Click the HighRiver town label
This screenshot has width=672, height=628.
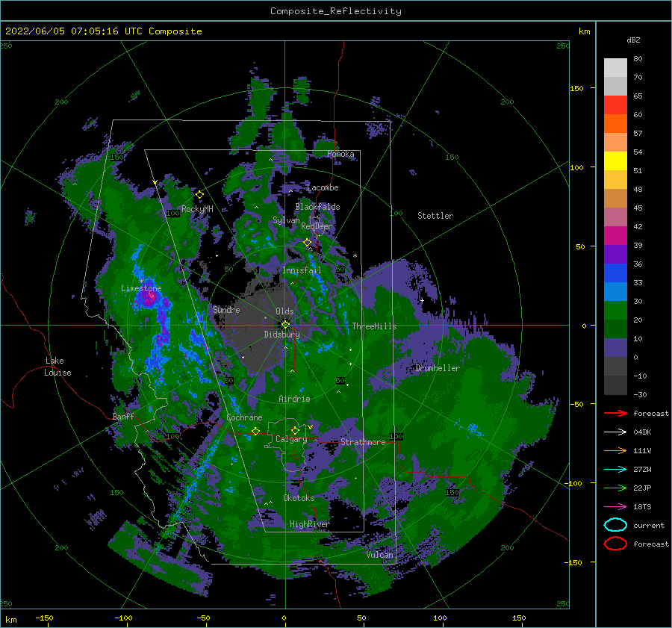pos(309,524)
